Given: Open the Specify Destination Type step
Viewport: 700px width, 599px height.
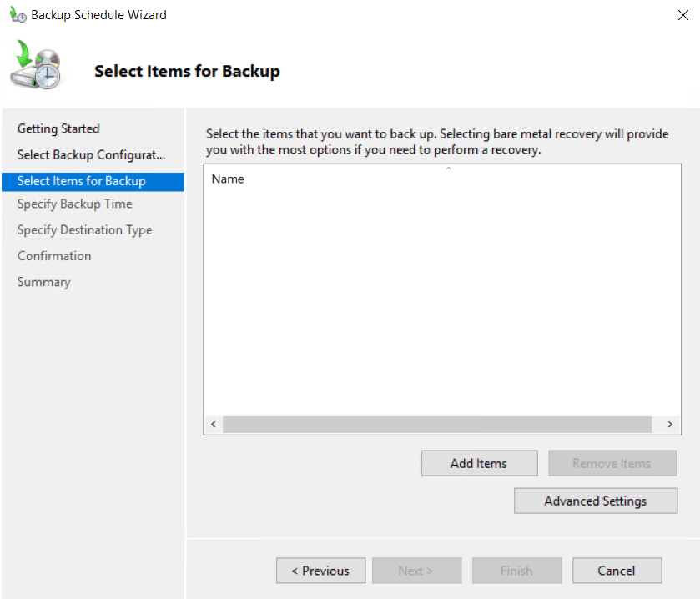Looking at the screenshot, I should point(84,229).
